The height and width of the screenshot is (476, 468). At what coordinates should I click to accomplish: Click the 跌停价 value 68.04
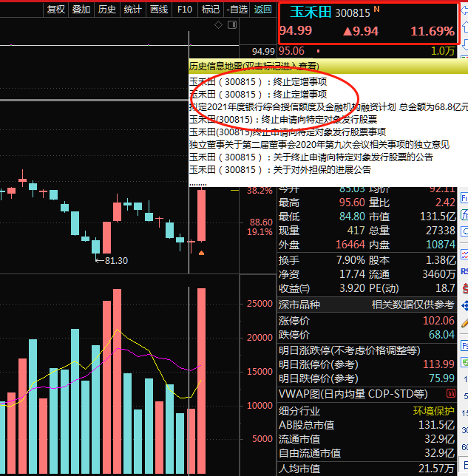(x=441, y=335)
